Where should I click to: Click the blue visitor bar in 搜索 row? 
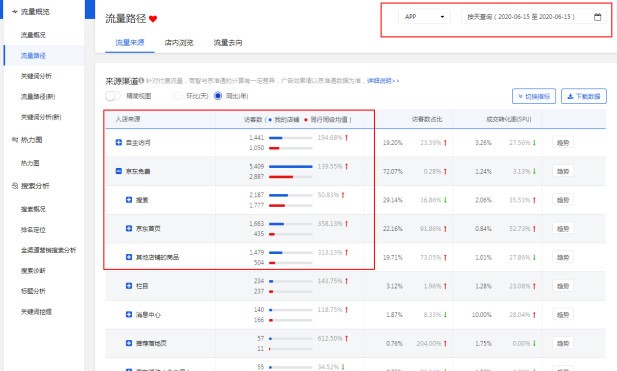pyautogui.click(x=278, y=195)
